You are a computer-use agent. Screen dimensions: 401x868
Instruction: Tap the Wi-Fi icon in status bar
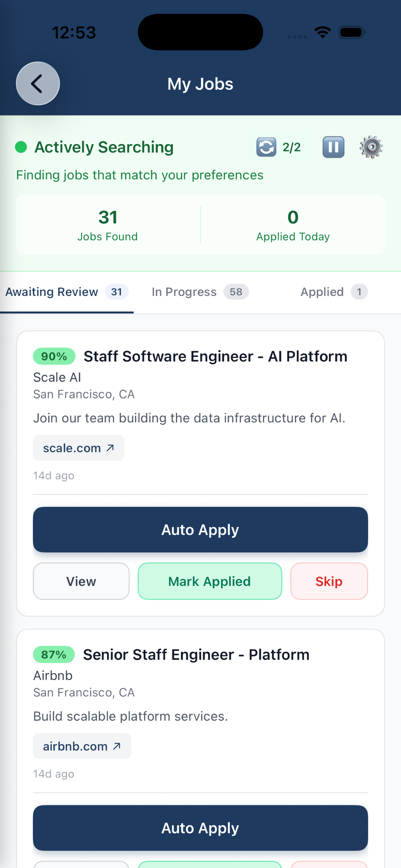coord(322,31)
